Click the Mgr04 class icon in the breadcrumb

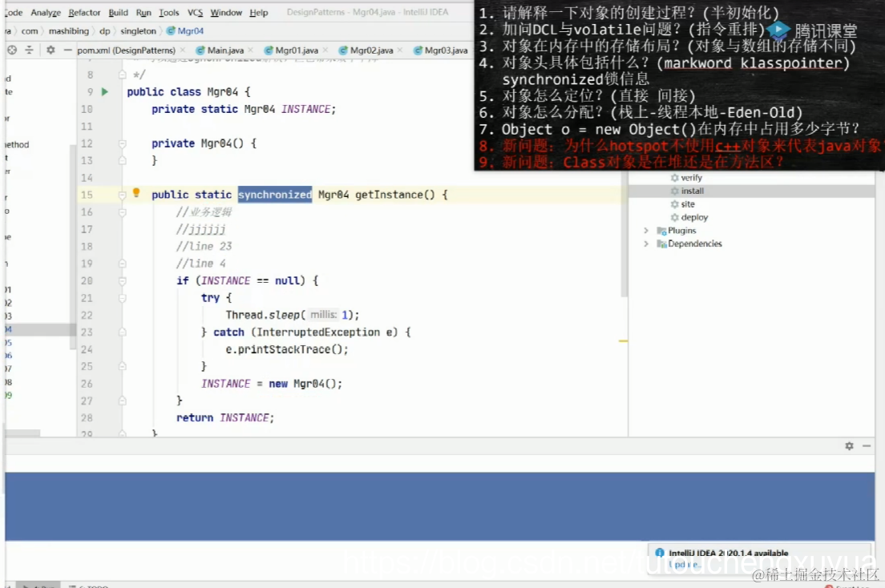point(171,30)
